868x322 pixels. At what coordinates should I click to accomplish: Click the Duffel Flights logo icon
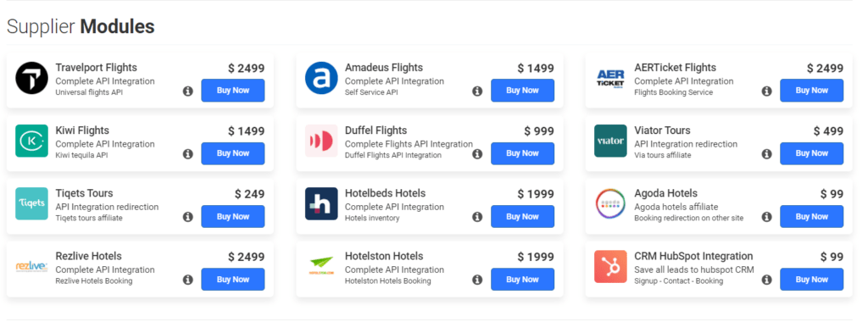point(321,141)
